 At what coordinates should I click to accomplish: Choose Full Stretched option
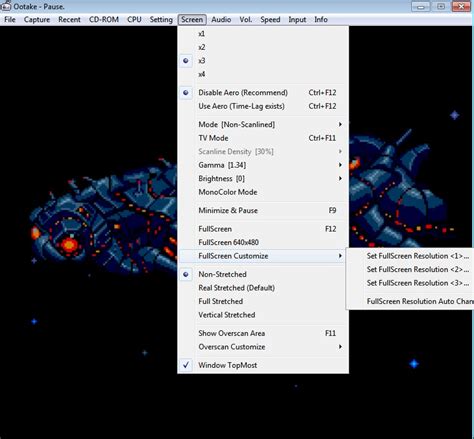263,301
